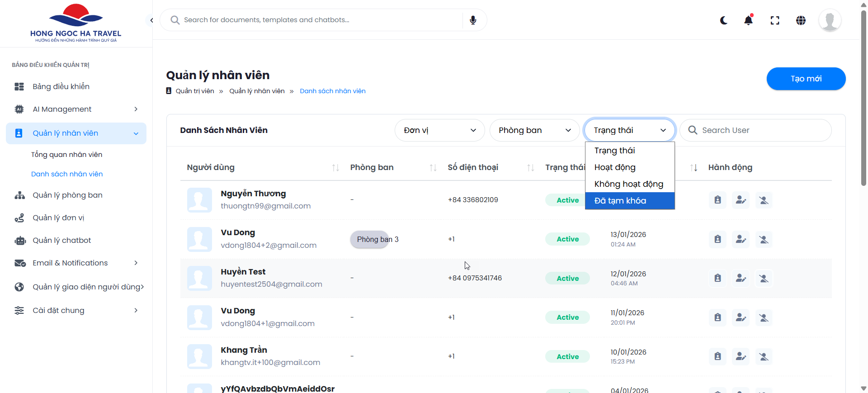868x393 pixels.
Task: Click the user avatar in the header
Action: click(830, 20)
